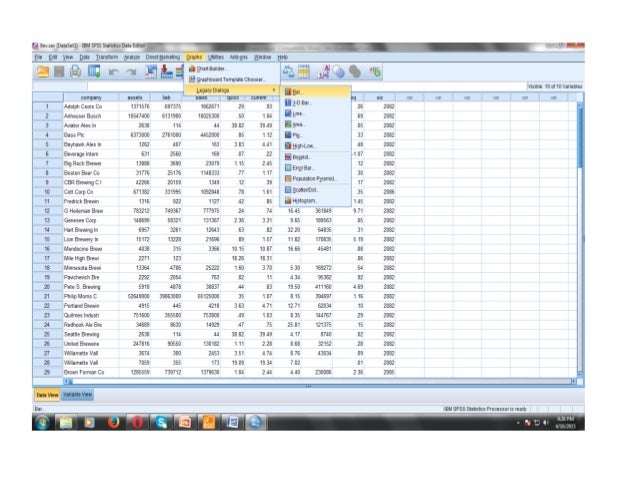Click the Undo arrow icon
Viewport: 638px width, 479px height.
(x=114, y=72)
